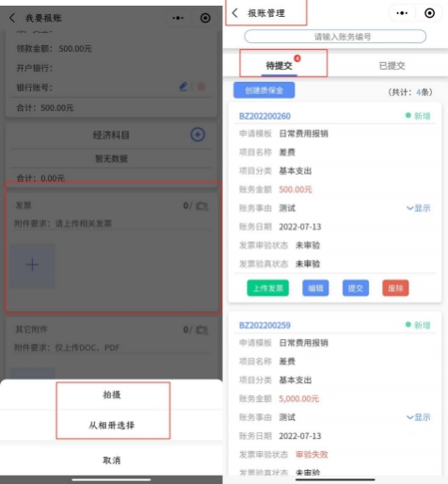Open the three-dot menu on 我要报账 header
This screenshot has height=484, width=448.
[x=178, y=18]
